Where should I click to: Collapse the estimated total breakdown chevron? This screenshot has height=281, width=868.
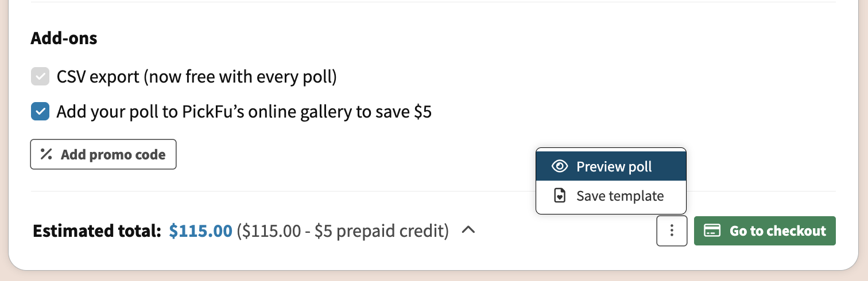pos(468,231)
